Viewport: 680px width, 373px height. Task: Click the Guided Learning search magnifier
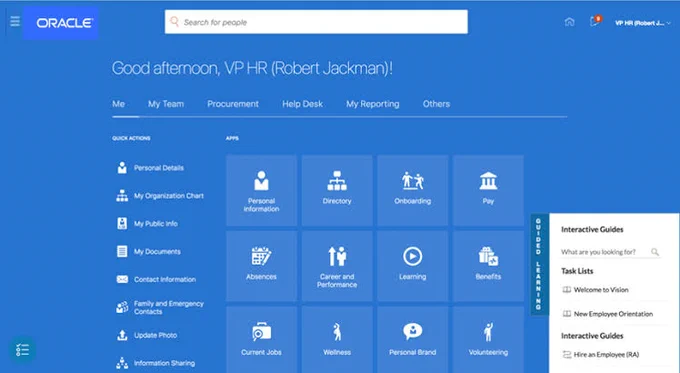655,252
